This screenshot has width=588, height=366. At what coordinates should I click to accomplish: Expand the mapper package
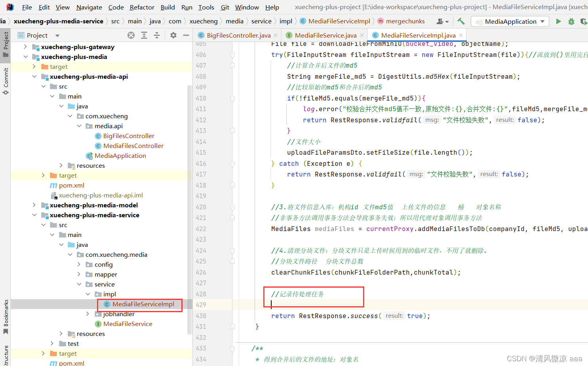pyautogui.click(x=79, y=274)
